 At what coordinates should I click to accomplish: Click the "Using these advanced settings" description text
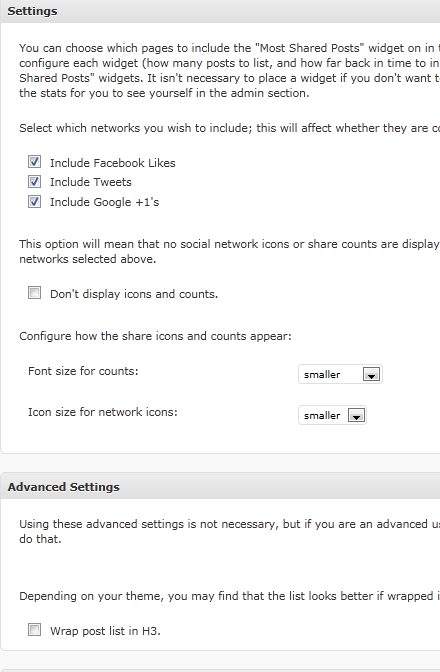[x=229, y=531]
